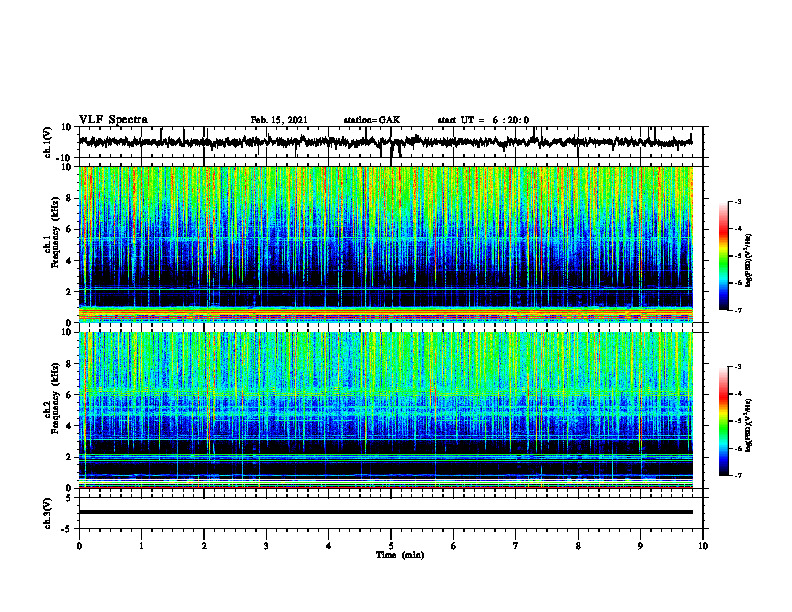Click the time axis tick label '8'
This screenshot has width=792, height=612.
click(x=578, y=546)
